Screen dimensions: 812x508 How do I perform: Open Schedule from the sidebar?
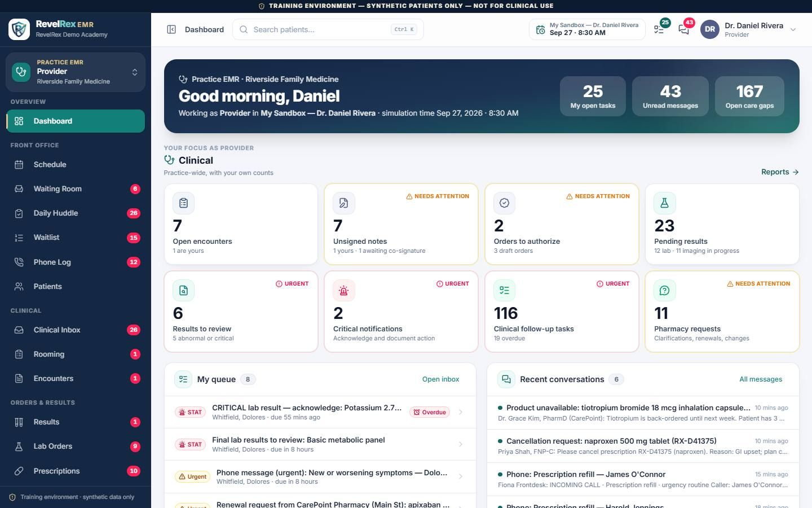pyautogui.click(x=76, y=165)
